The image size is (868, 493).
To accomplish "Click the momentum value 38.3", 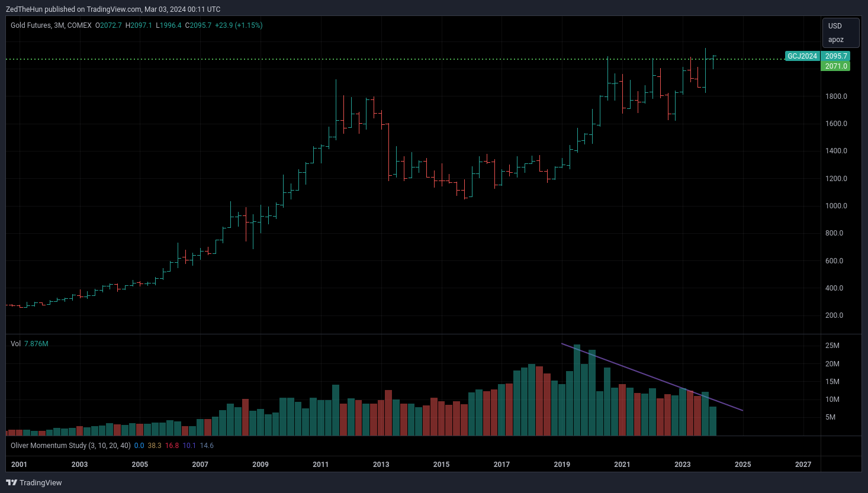I will (155, 446).
